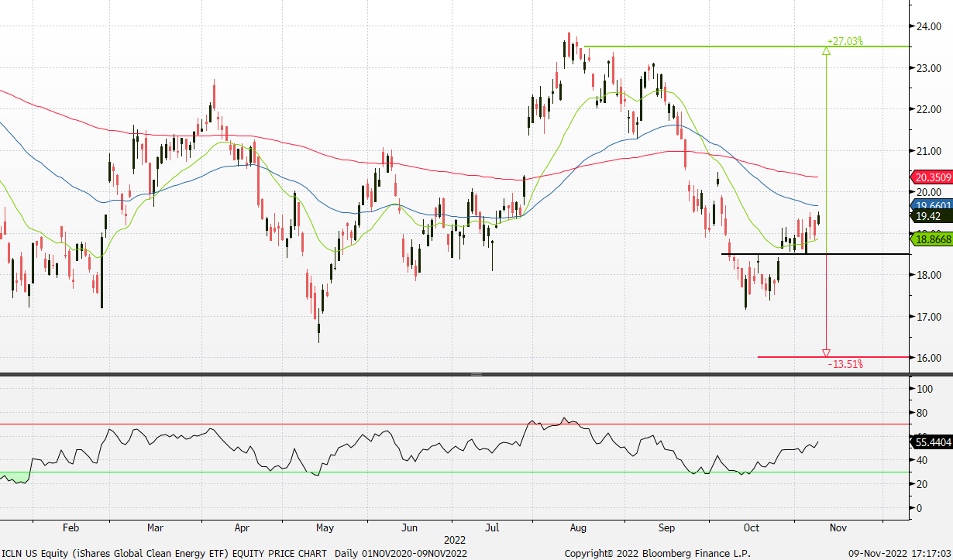Select the green 18.8668 moving average tag
Screen dimensions: 953x560
[x=933, y=241]
